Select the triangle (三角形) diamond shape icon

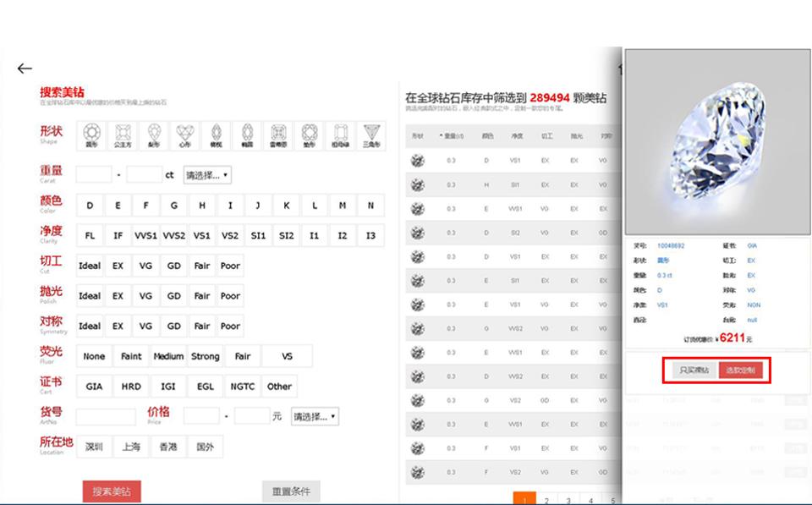coord(371,135)
